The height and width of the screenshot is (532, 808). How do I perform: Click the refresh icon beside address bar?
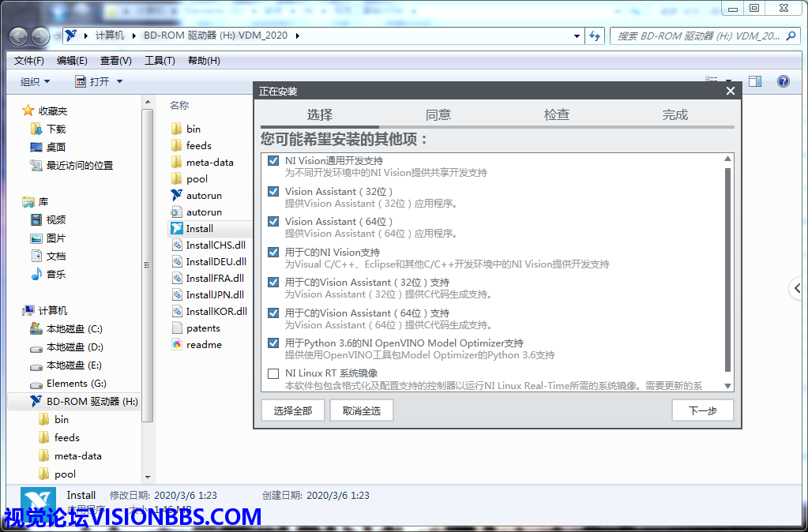click(x=596, y=36)
